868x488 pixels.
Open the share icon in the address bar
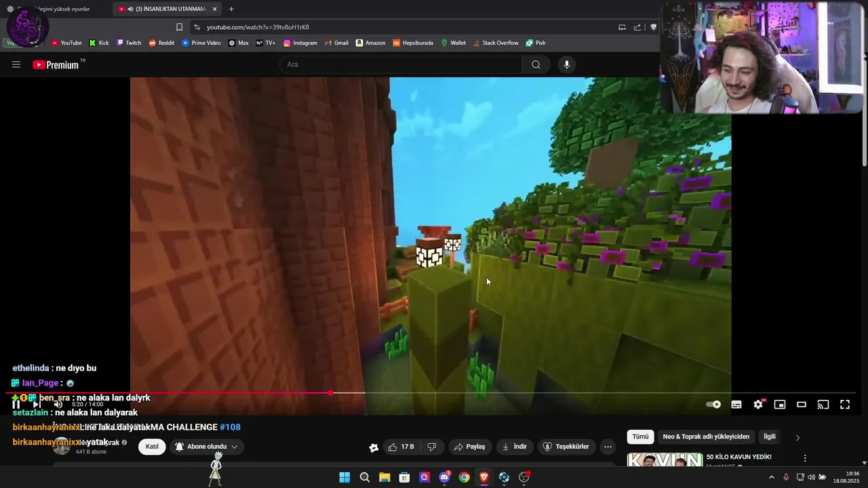coord(637,27)
